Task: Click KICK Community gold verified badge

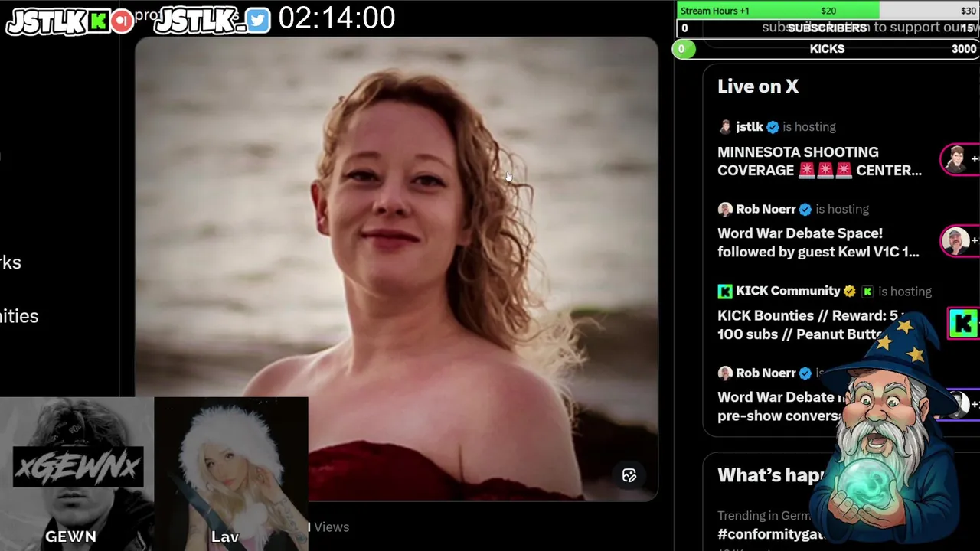Action: click(x=849, y=291)
